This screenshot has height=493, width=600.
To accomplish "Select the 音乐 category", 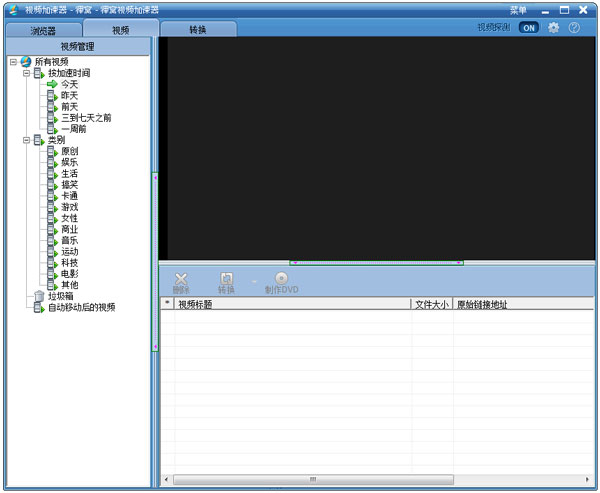I will coord(69,240).
